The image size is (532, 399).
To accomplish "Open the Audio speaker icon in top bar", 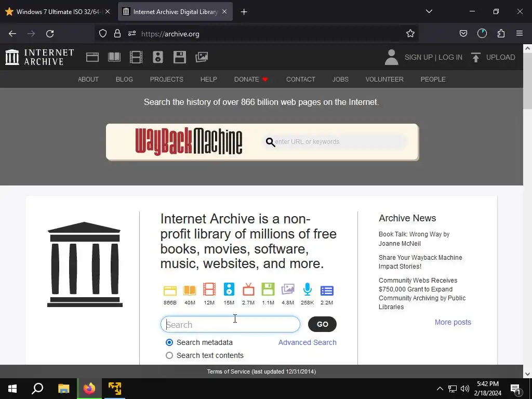I will [x=158, y=57].
